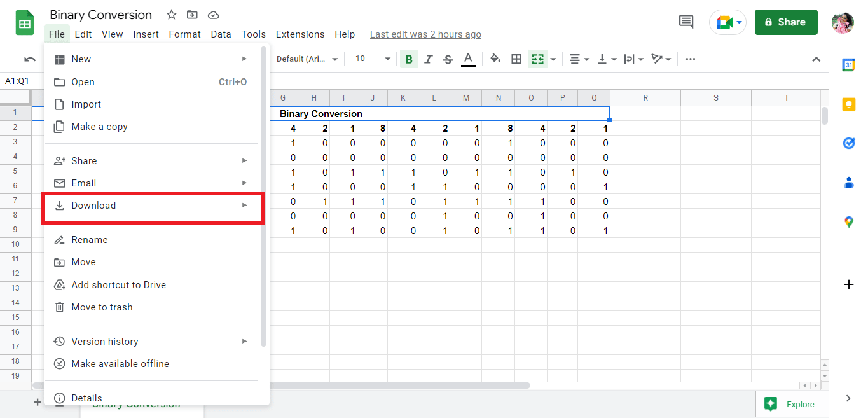868x418 pixels.
Task: Open Google Keep side panel
Action: tap(849, 104)
